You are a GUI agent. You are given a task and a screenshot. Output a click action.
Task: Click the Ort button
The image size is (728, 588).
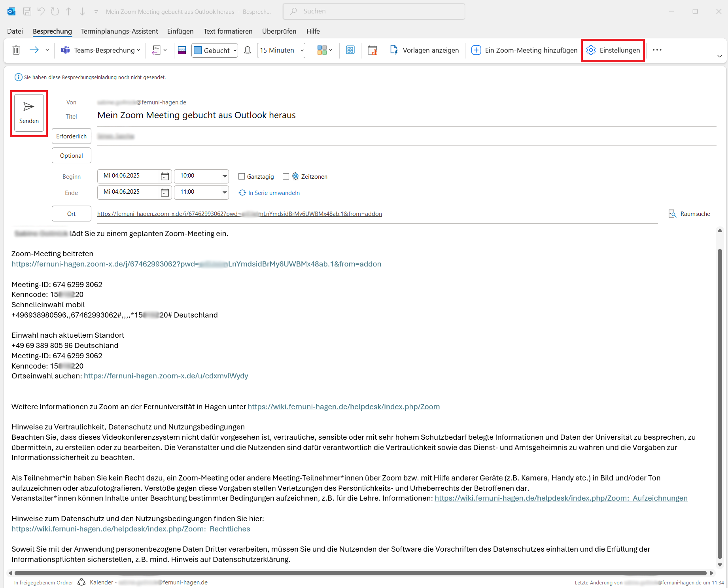(72, 214)
